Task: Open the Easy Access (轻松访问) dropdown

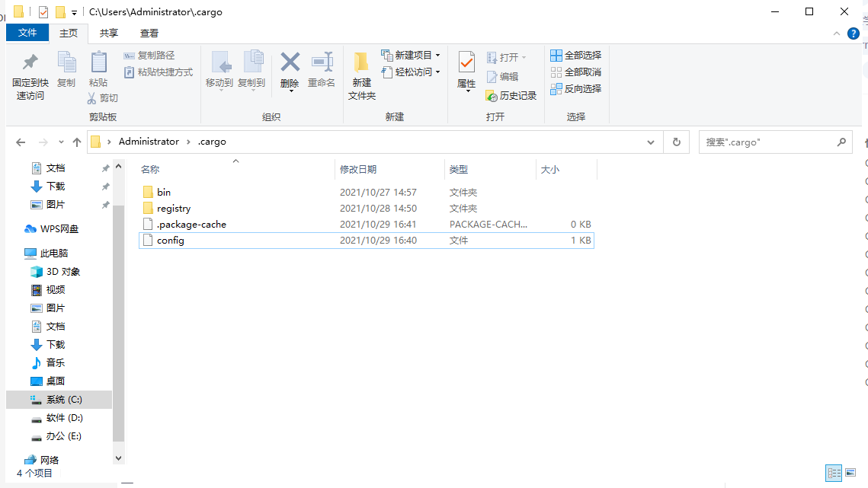Action: (411, 72)
